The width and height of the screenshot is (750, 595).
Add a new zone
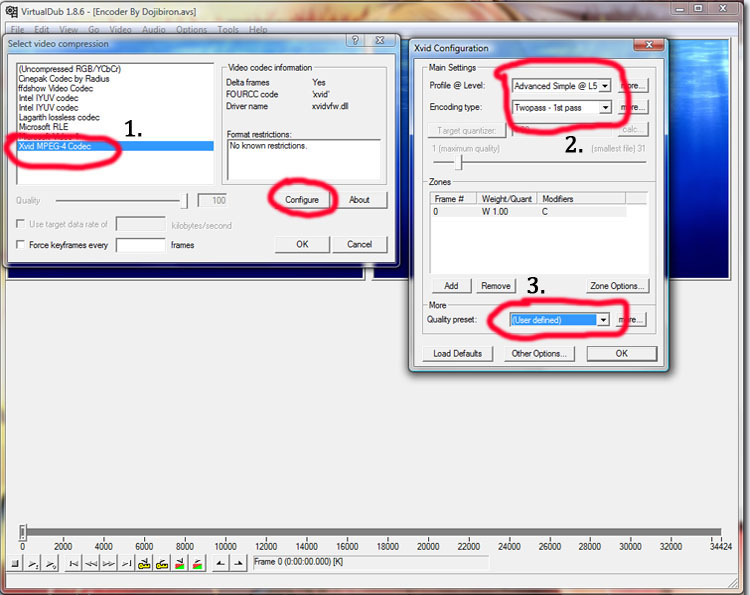(x=451, y=286)
